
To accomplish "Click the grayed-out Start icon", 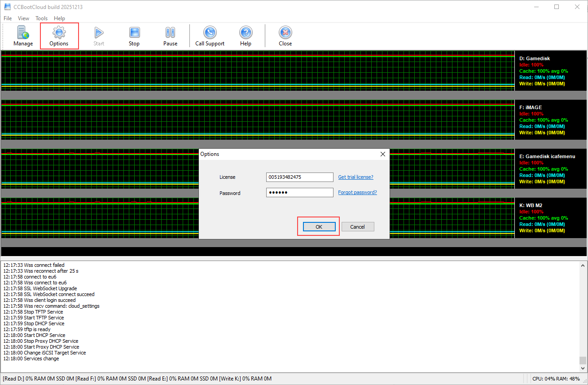I will click(x=99, y=33).
